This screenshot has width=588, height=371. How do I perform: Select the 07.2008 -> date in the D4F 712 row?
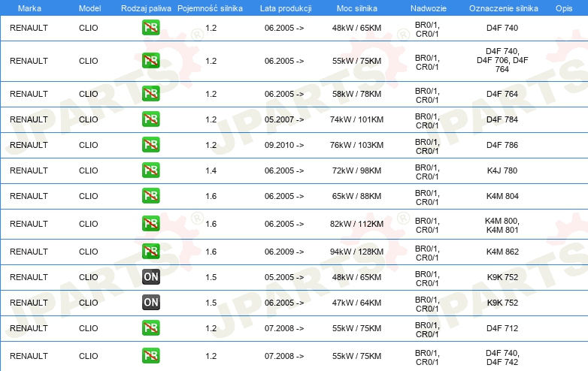tap(284, 328)
